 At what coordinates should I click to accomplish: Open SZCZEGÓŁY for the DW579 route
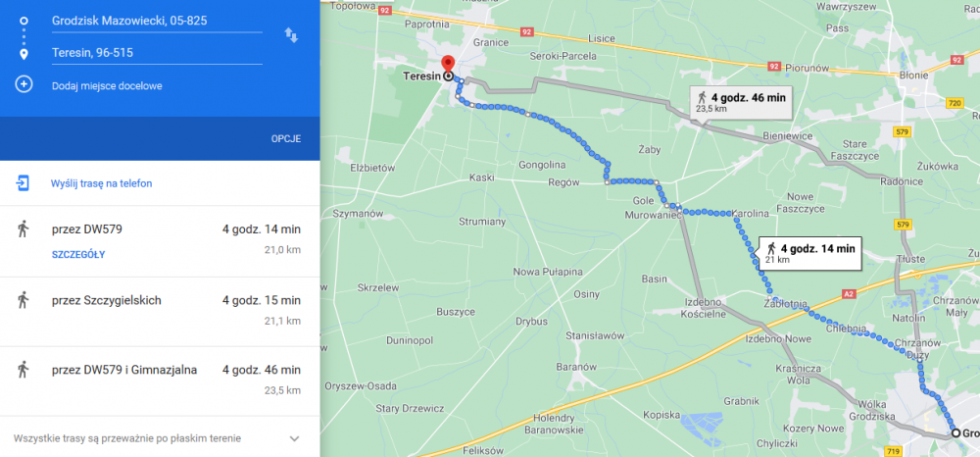click(x=78, y=254)
